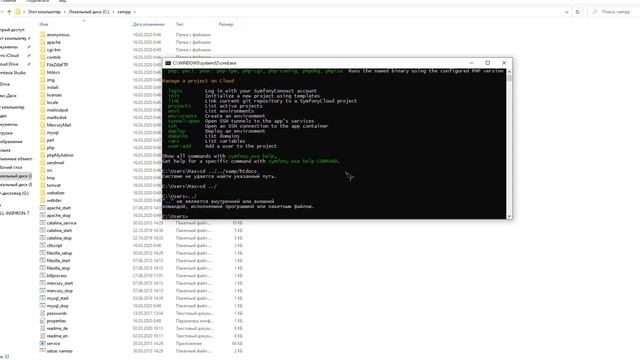
Task: Click the xampp breadcrumb in address bar
Action: pos(124,12)
